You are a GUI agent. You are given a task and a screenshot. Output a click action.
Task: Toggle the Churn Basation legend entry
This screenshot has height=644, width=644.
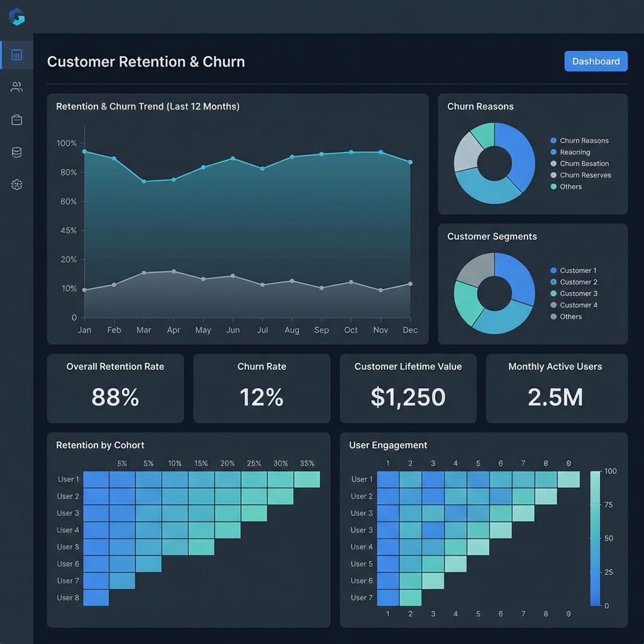pos(584,164)
